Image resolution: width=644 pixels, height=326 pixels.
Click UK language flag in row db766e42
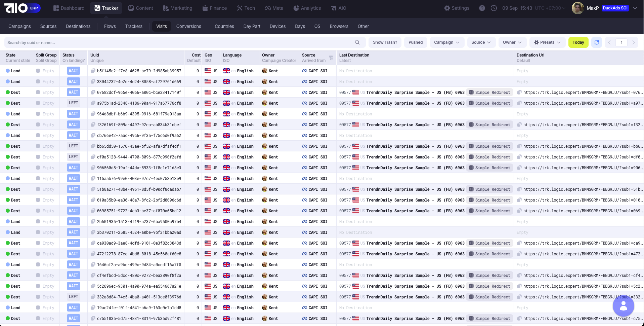(x=226, y=136)
